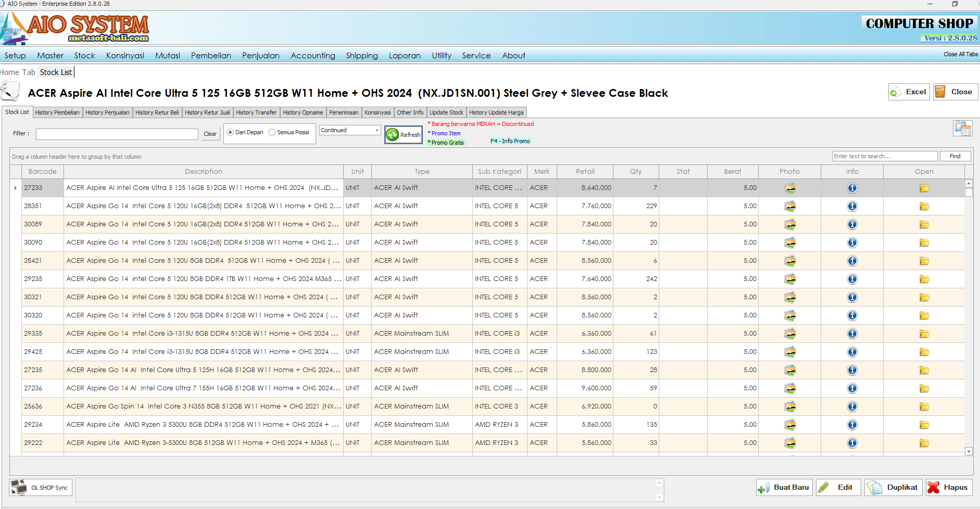This screenshot has width=980, height=509.
Task: Sort by the Retail column header
Action: [x=585, y=171]
